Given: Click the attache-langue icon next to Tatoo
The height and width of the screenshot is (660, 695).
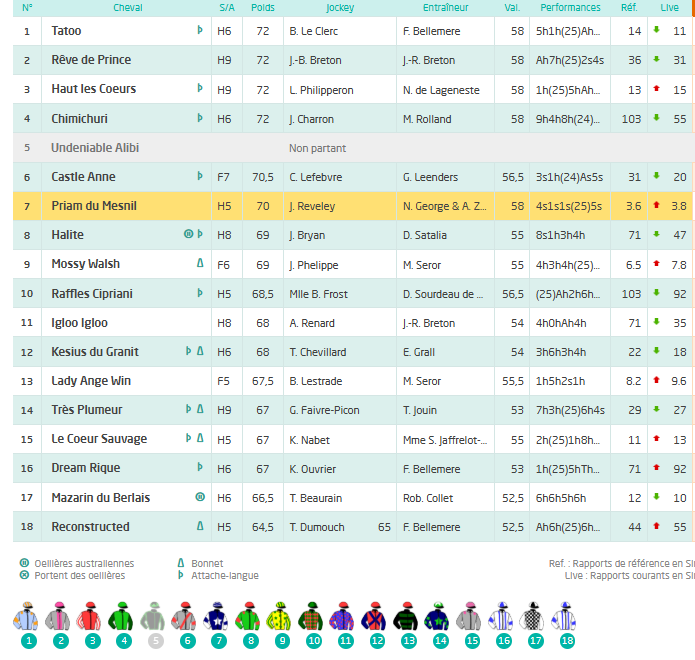Looking at the screenshot, I should coord(200,31).
